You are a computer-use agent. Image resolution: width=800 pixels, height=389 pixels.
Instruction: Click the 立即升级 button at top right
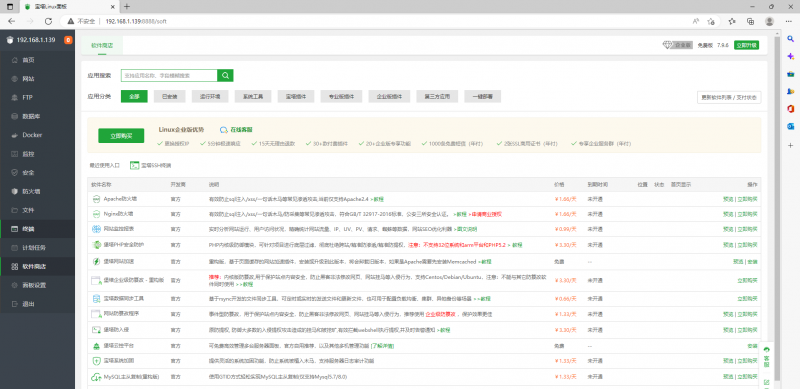[x=746, y=45]
